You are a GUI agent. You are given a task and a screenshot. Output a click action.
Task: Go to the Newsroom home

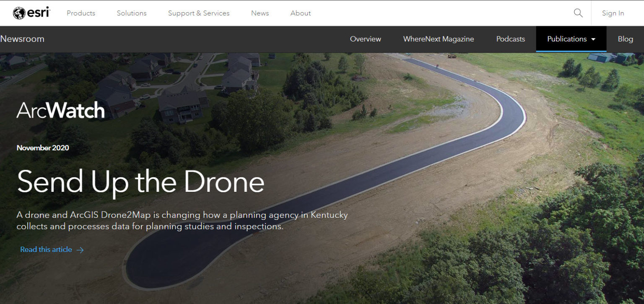(22, 39)
